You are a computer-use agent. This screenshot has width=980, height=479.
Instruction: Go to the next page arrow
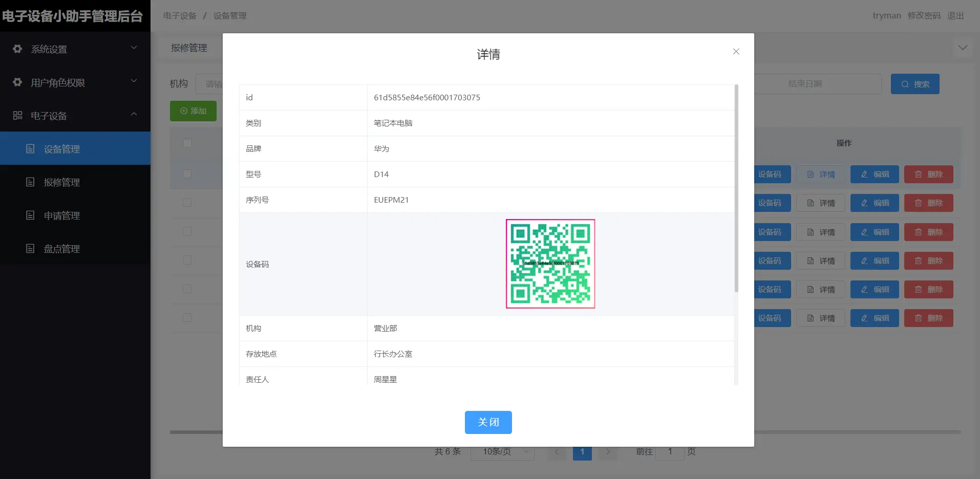pyautogui.click(x=608, y=452)
